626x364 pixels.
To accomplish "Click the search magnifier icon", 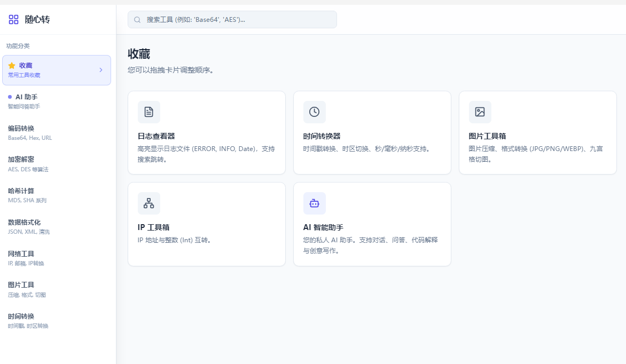I will (x=137, y=20).
